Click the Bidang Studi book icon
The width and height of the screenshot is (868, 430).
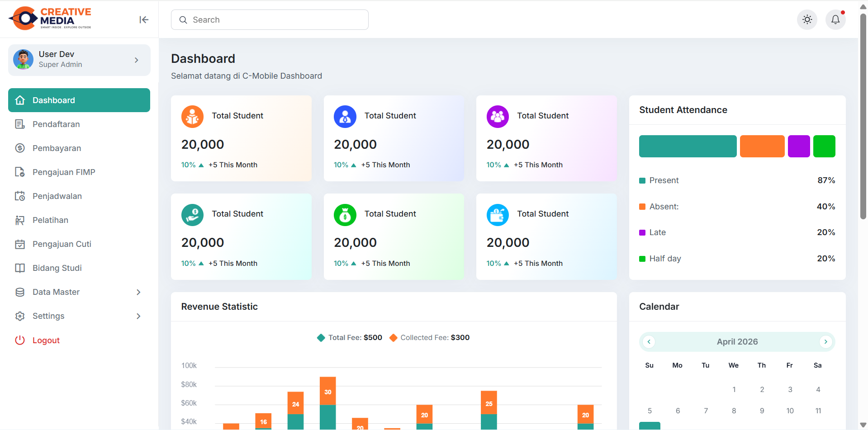tap(20, 268)
